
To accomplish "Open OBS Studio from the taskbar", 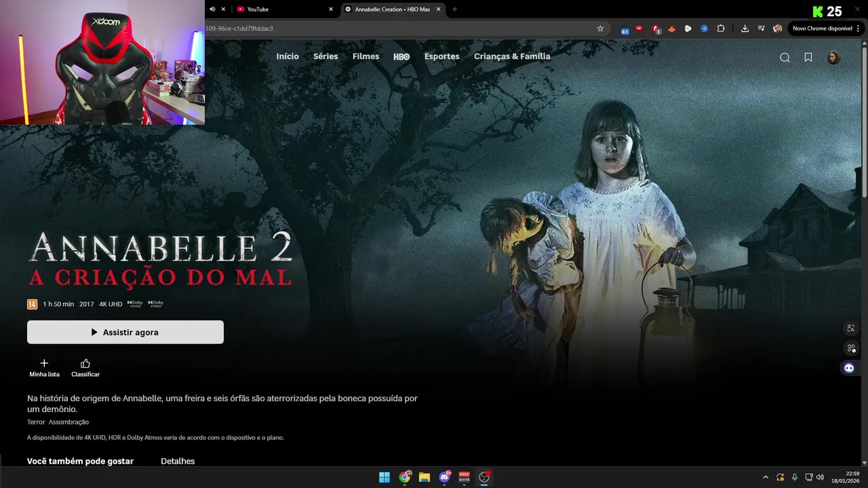I will (x=484, y=477).
